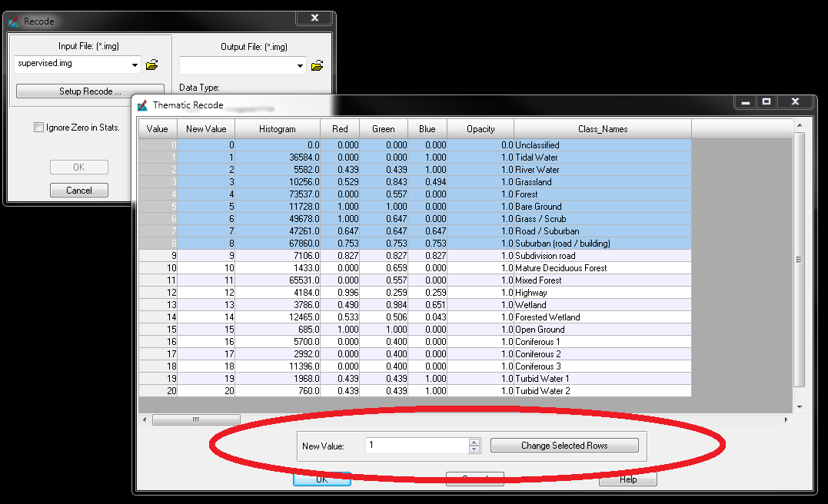The image size is (828, 504).
Task: Click the Histogram column header
Action: pos(278,129)
